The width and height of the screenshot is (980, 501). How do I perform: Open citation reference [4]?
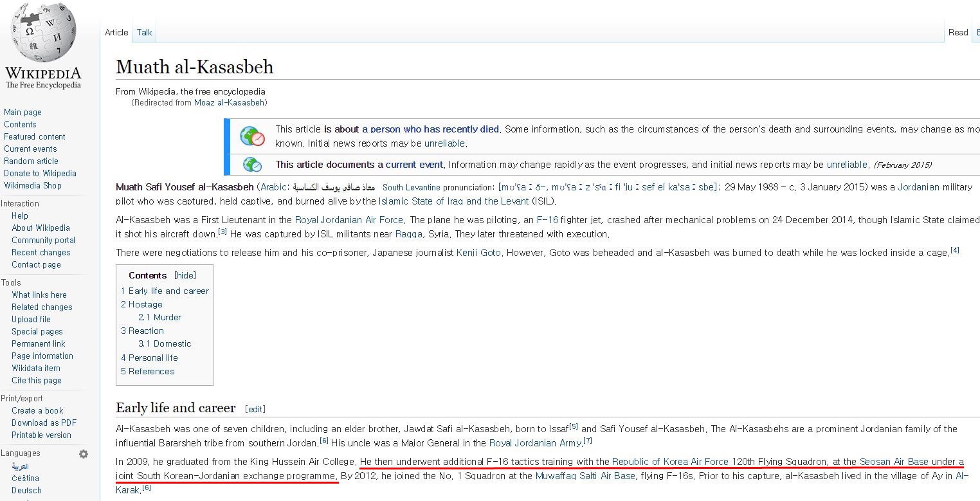click(x=955, y=250)
